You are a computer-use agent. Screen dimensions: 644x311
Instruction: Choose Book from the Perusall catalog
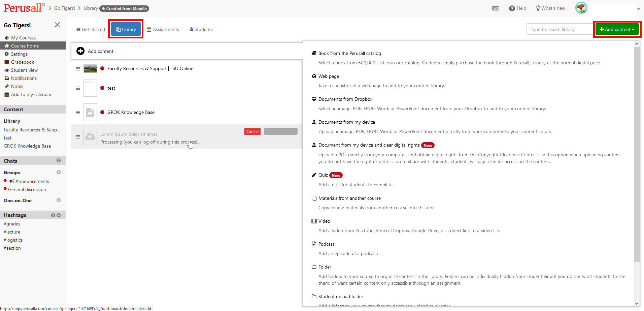[x=349, y=53]
